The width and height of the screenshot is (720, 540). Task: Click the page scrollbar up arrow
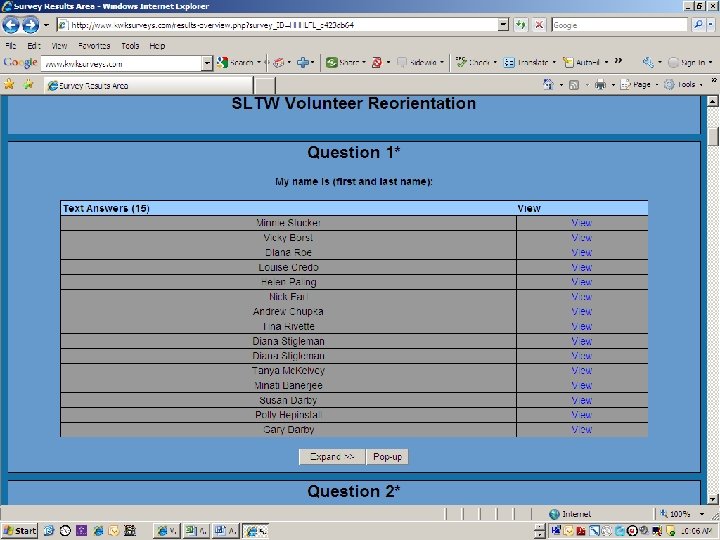coord(713,101)
